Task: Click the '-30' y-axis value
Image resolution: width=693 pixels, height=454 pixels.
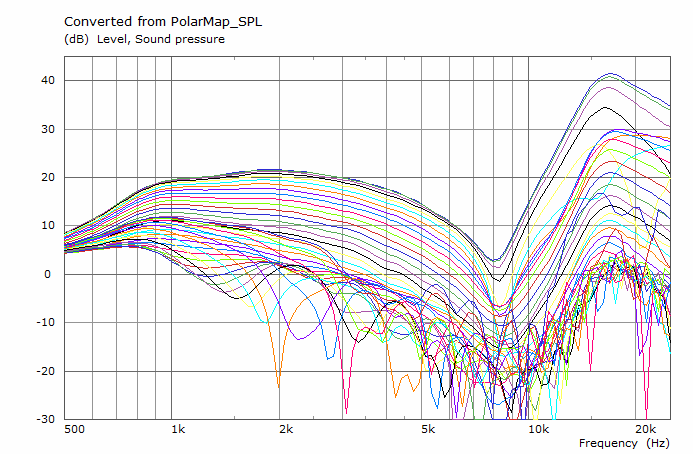Action: 46,419
